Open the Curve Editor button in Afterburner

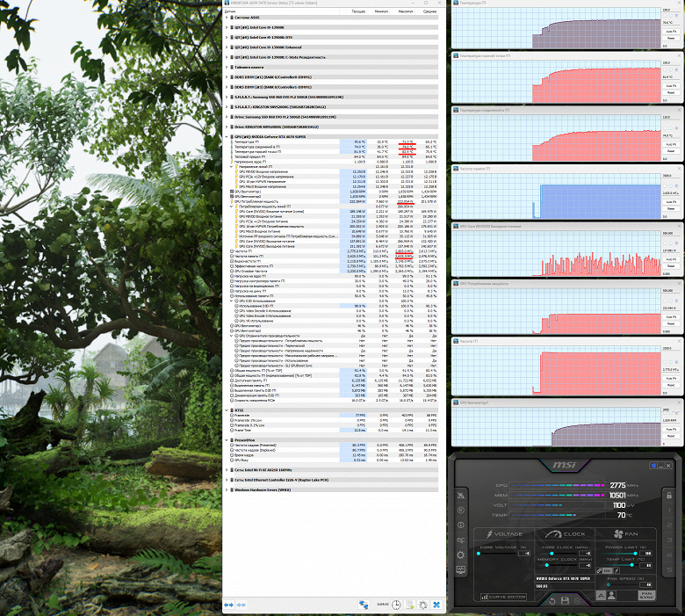[x=503, y=597]
